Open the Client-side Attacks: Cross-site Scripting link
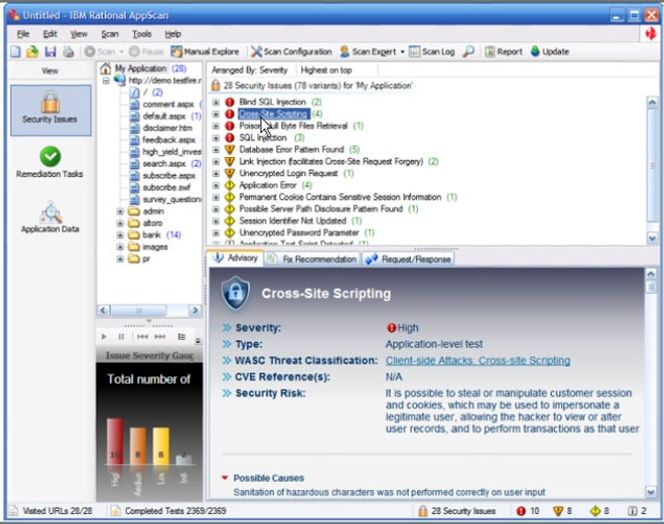The height and width of the screenshot is (524, 664). 478,360
